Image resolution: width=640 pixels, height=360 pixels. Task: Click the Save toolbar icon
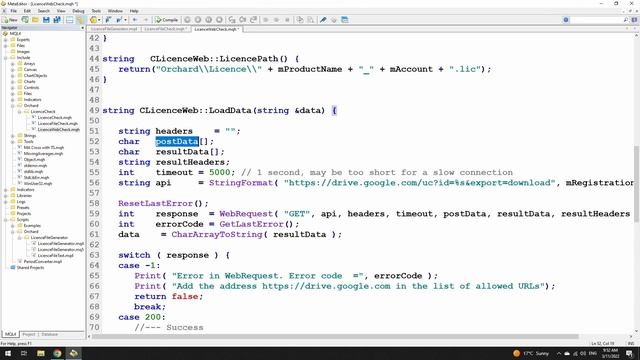tap(46, 20)
